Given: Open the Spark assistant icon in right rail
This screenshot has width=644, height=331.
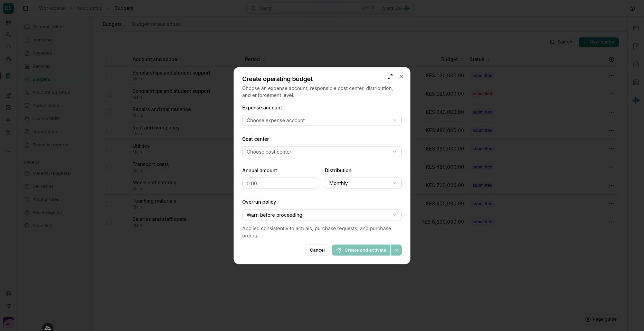Looking at the screenshot, I should [x=636, y=100].
